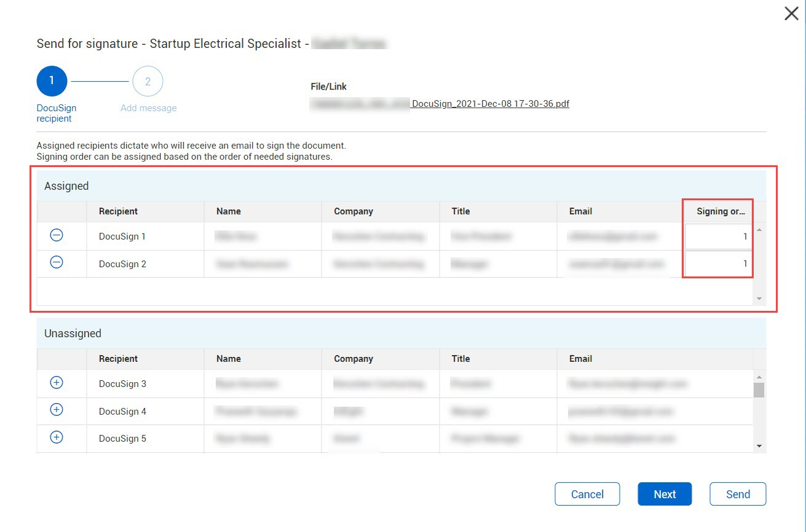The height and width of the screenshot is (532, 806).
Task: Click scroll-up arrow of Unassigned table
Action: click(x=759, y=377)
